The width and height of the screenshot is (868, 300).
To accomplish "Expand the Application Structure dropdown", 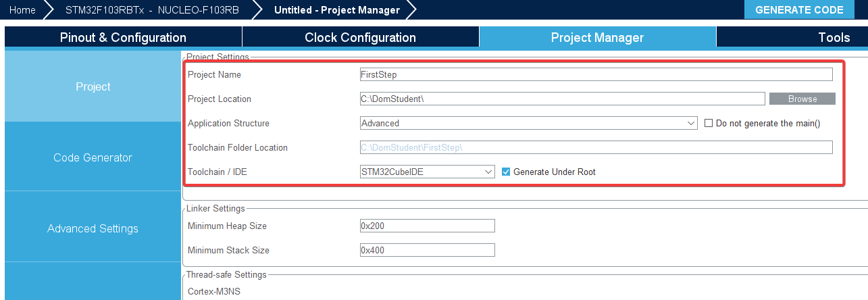I will 528,124.
